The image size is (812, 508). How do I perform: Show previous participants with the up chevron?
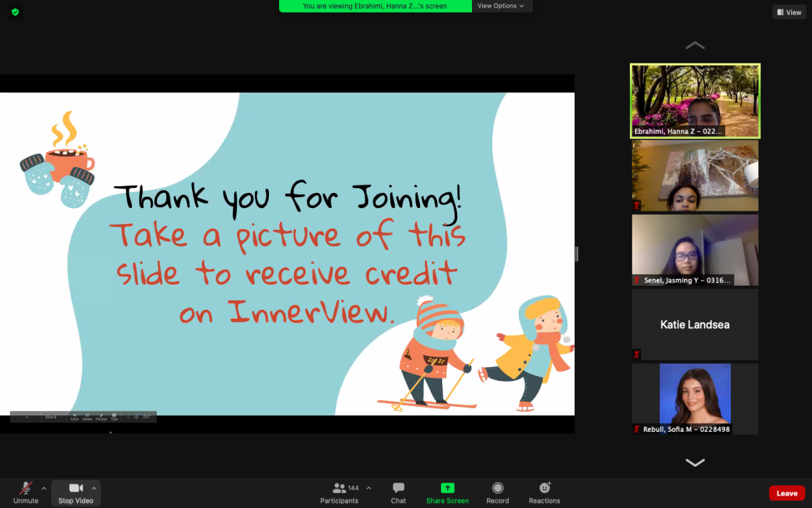[695, 45]
